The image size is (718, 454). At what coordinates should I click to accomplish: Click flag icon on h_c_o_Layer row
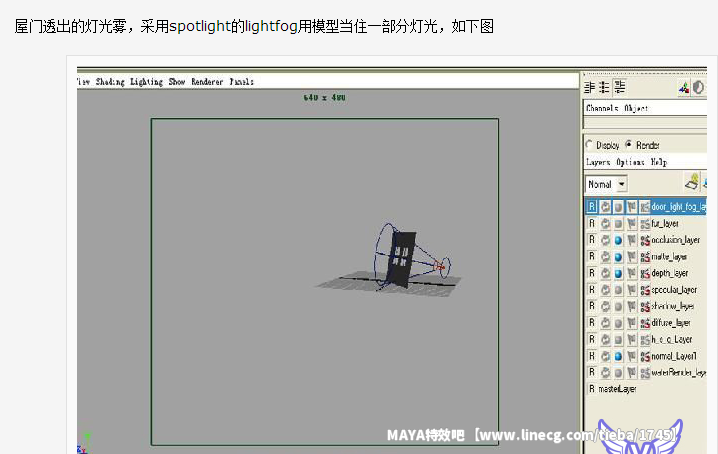(x=631, y=339)
